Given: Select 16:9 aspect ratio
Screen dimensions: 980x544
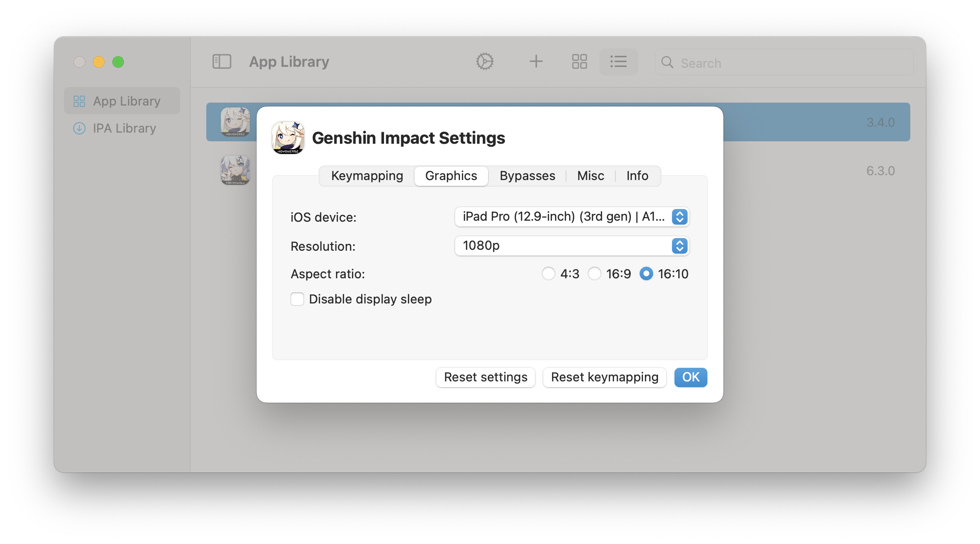Looking at the screenshot, I should (595, 274).
